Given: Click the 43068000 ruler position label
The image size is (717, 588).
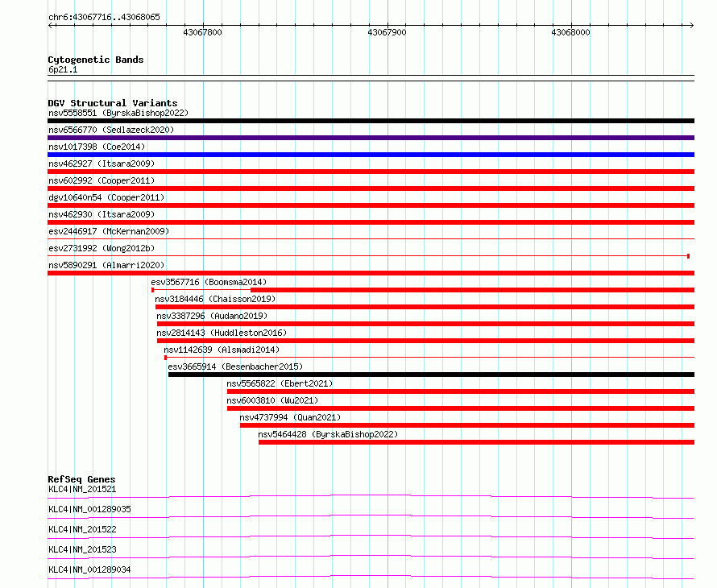Looking at the screenshot, I should click(x=570, y=32).
